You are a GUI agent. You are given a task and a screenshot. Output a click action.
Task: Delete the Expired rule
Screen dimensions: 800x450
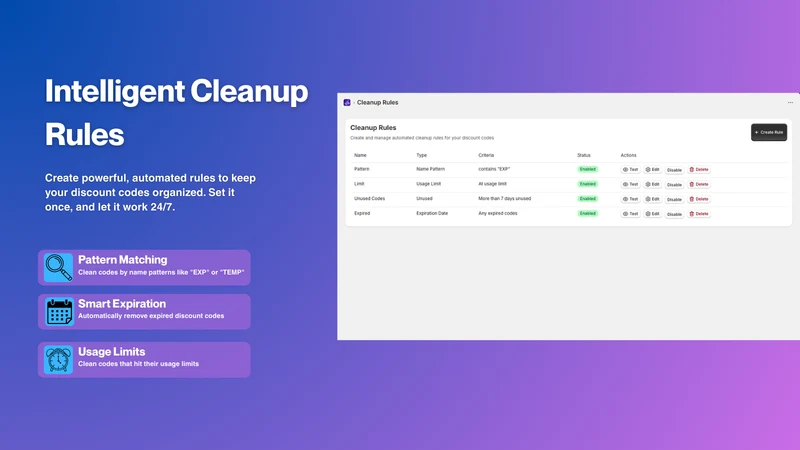point(699,214)
